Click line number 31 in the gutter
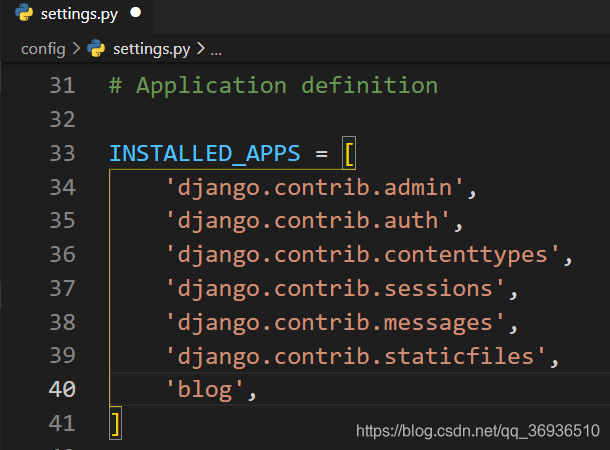Image resolution: width=610 pixels, height=450 pixels. (x=62, y=86)
